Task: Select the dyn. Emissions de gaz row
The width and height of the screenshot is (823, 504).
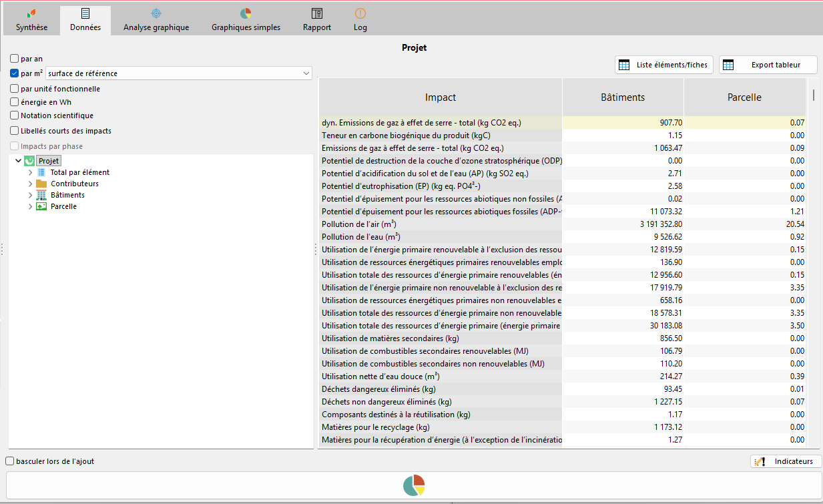Action: tap(562, 123)
